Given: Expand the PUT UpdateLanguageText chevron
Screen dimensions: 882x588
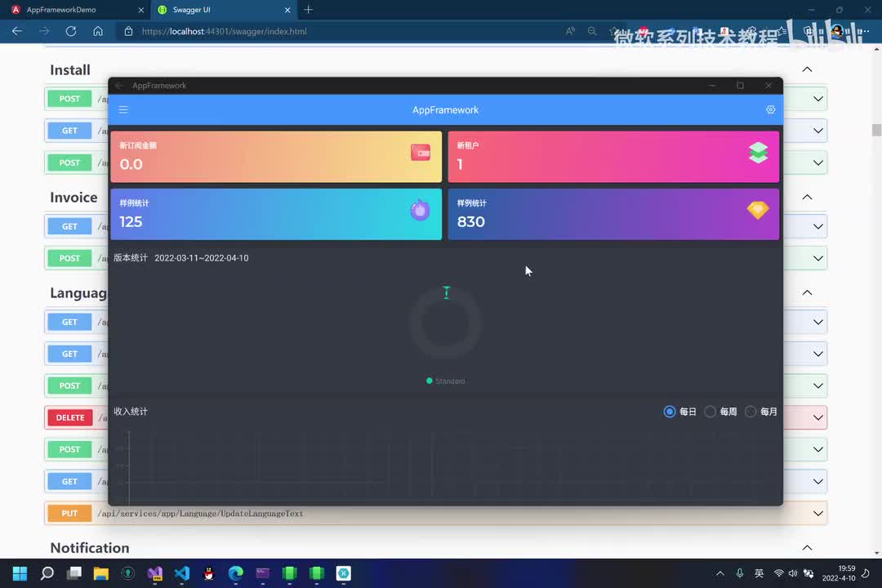Looking at the screenshot, I should 818,513.
